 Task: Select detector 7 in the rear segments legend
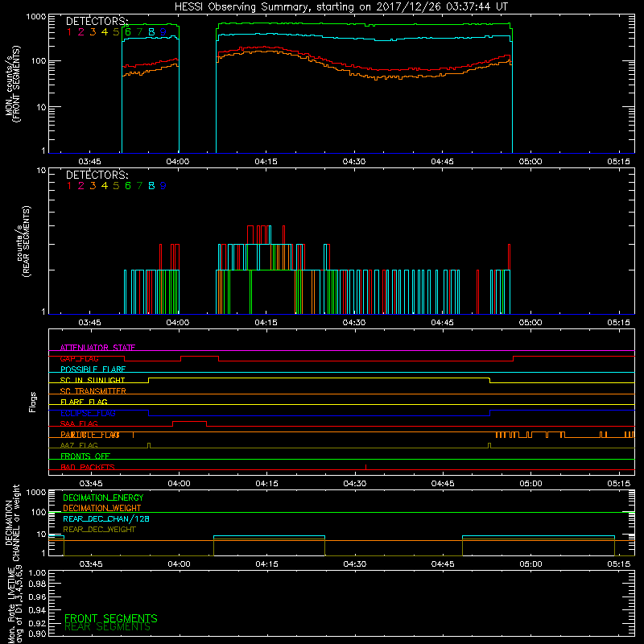[x=139, y=186]
